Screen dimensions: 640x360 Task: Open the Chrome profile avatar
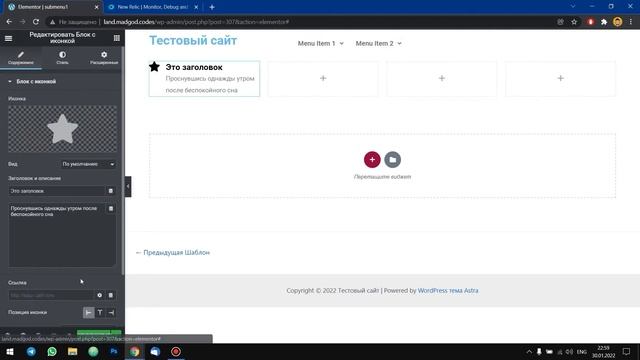(x=618, y=22)
